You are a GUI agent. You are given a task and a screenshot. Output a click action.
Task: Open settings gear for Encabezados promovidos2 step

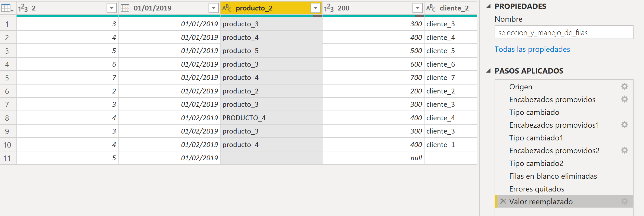(x=624, y=150)
